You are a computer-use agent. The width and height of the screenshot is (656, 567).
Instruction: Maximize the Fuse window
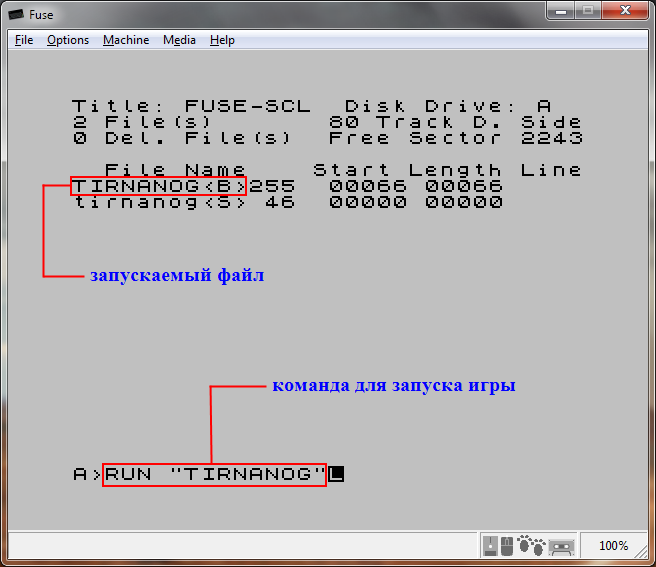pyautogui.click(x=588, y=11)
